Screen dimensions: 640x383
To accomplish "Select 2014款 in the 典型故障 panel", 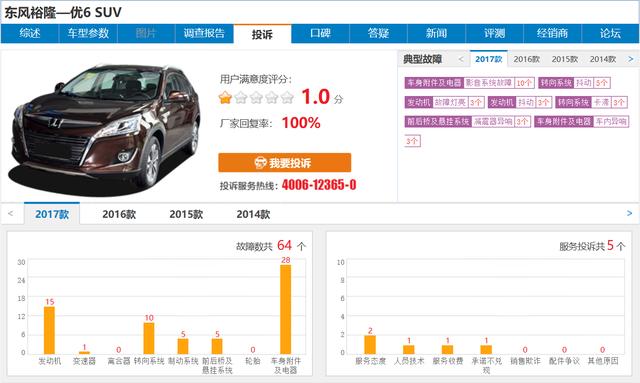I will (602, 59).
